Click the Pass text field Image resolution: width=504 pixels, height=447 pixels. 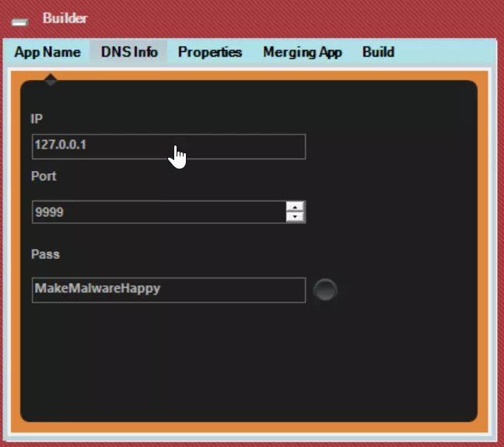click(168, 289)
